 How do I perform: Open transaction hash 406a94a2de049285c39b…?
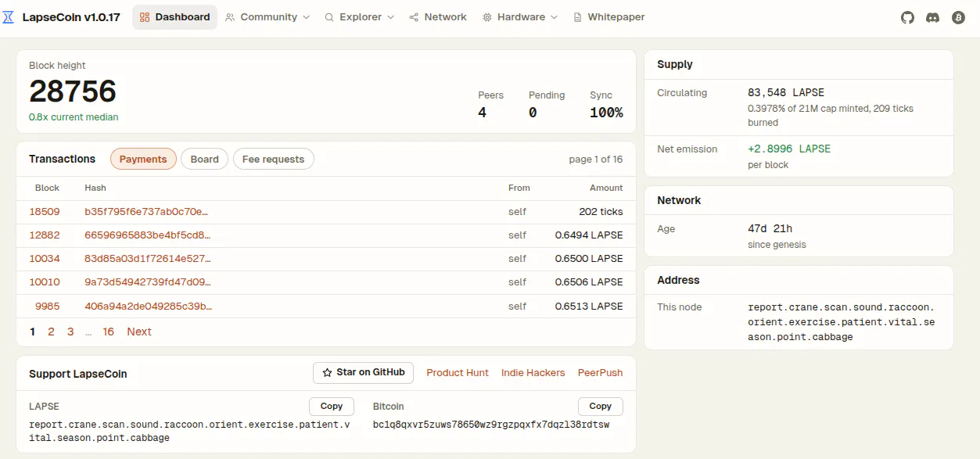[148, 307]
